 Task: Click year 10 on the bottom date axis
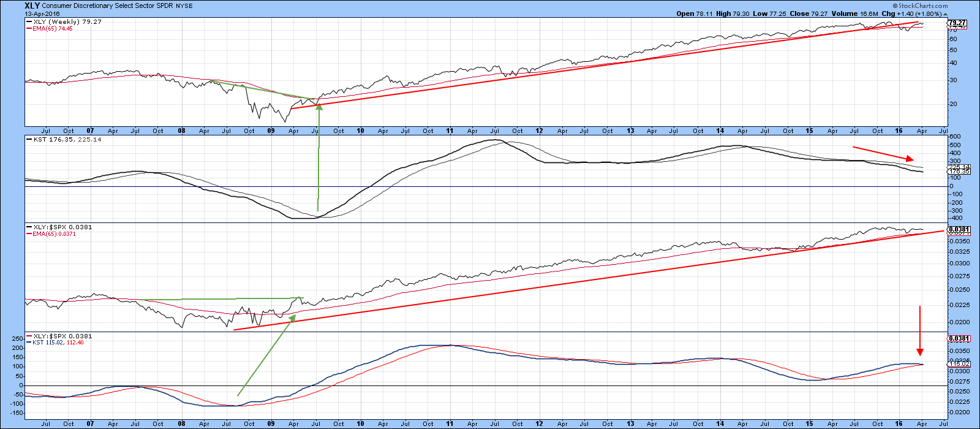coord(360,423)
